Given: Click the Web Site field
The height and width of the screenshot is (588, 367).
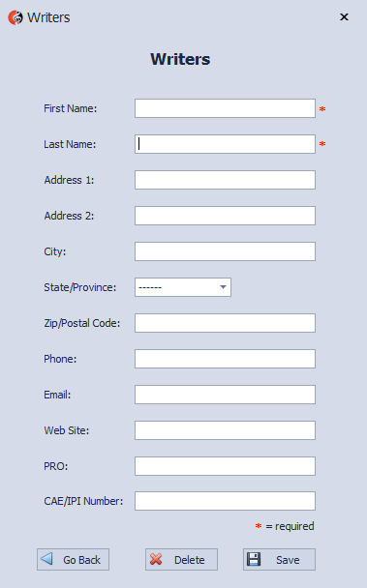Looking at the screenshot, I should pos(225,430).
